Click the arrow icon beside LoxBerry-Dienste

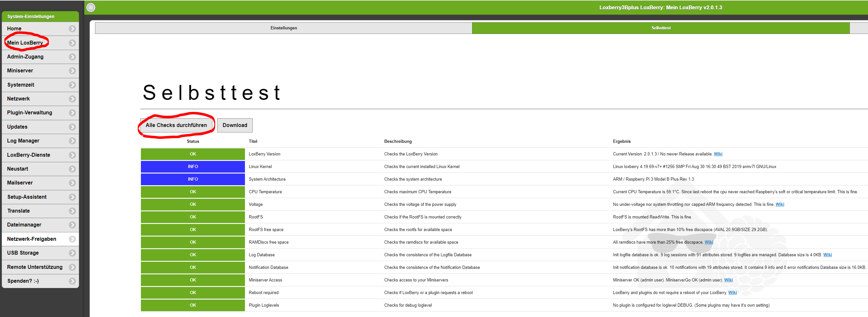coord(72,155)
